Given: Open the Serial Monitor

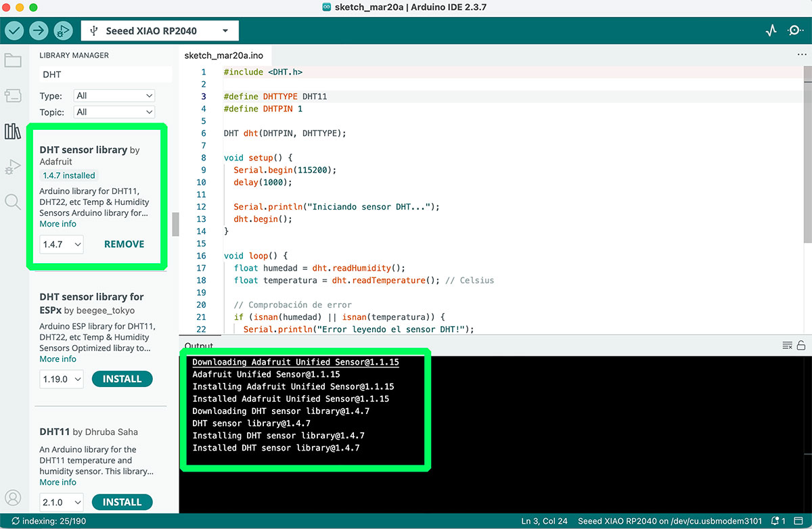Looking at the screenshot, I should pos(795,30).
